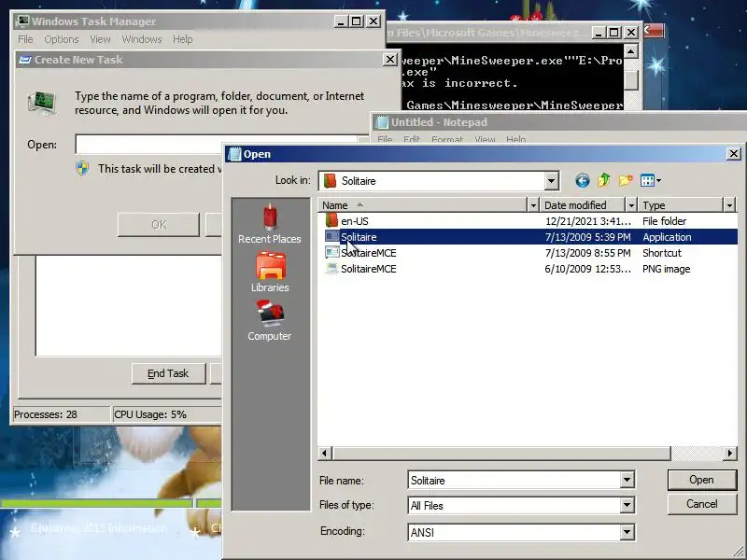
Task: Open Recent Places in the sidebar
Action: [x=270, y=224]
